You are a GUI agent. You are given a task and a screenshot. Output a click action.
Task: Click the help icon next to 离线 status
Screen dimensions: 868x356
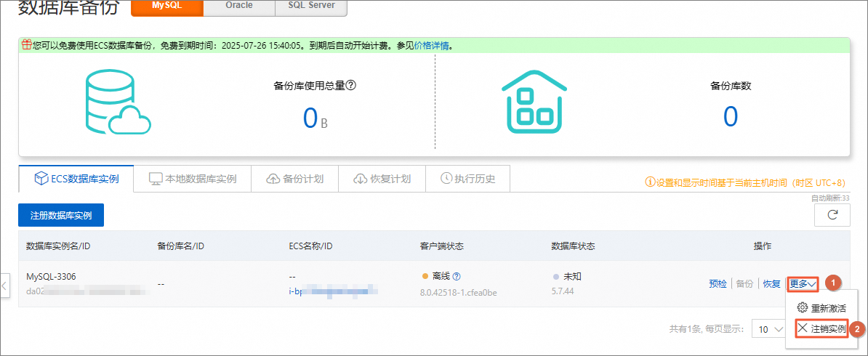pos(457,276)
